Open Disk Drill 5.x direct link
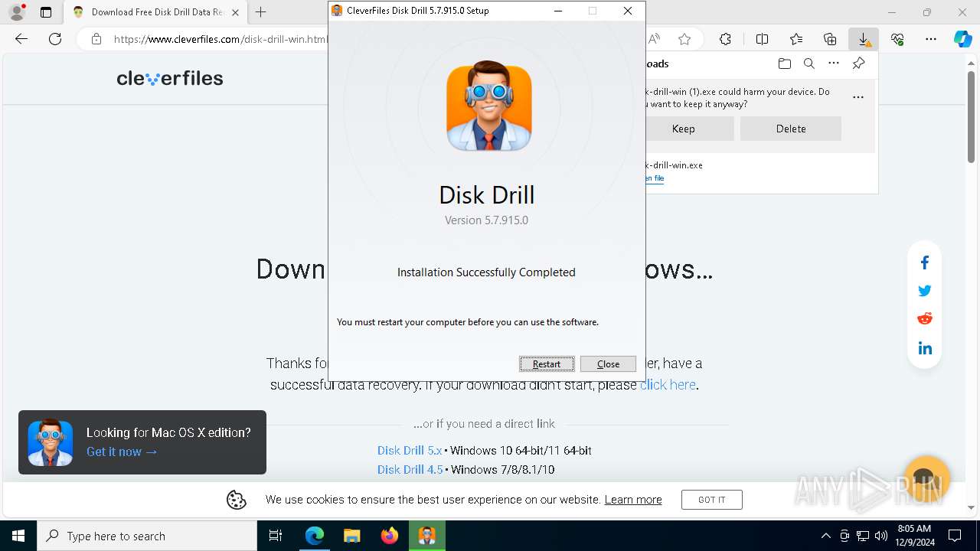 pos(410,451)
